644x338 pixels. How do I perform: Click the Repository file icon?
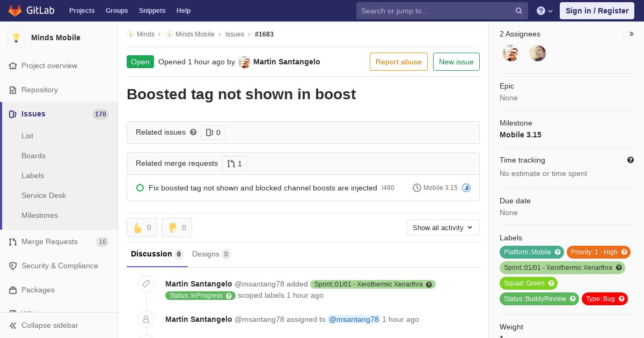pos(13,90)
